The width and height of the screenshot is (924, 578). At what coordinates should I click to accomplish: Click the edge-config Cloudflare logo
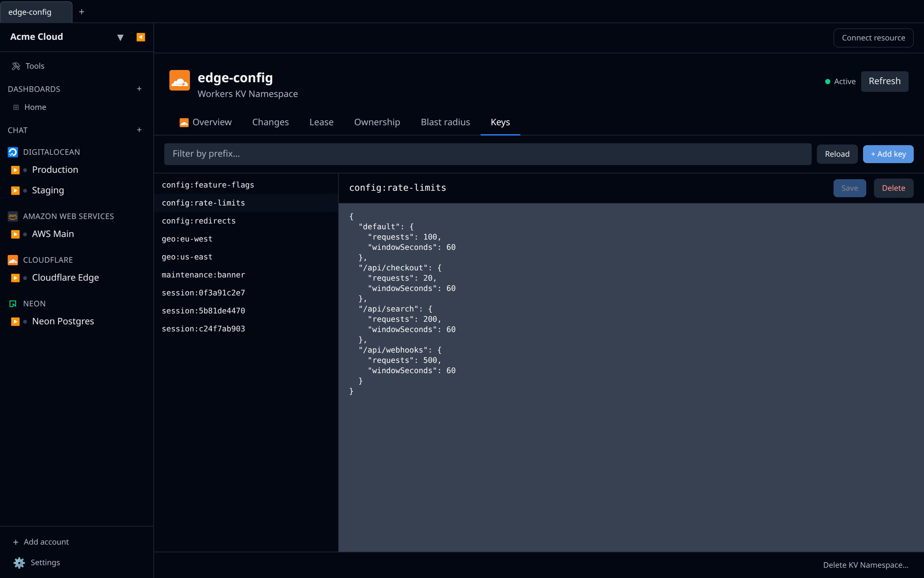[179, 80]
